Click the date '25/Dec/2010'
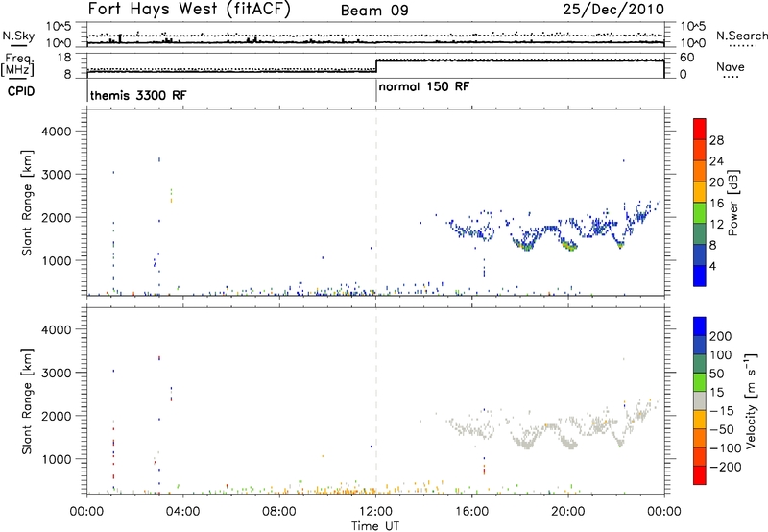Viewport: 768px width, 532px height. [613, 10]
